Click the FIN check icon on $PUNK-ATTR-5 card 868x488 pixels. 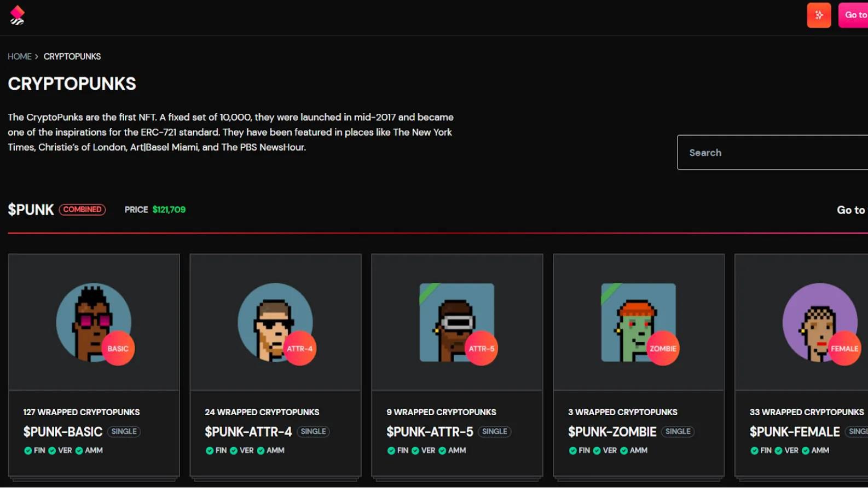point(391,451)
